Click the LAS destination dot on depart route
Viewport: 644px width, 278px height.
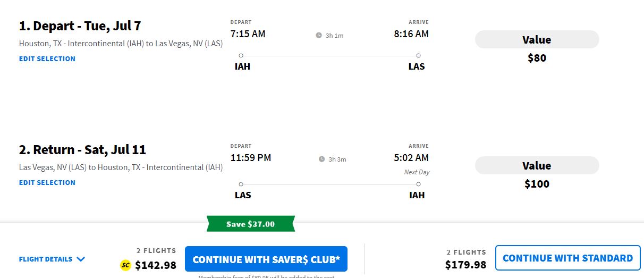pos(419,55)
